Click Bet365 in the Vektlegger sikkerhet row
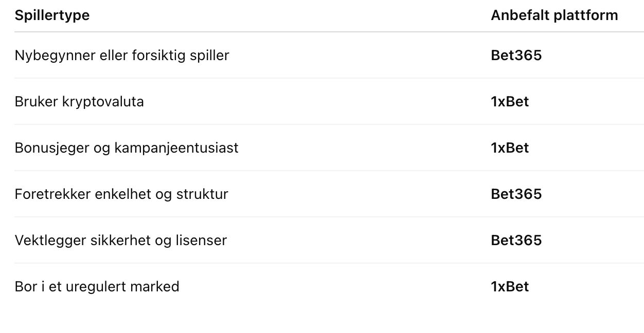Viewport: 644px width, 333px height. 516,240
